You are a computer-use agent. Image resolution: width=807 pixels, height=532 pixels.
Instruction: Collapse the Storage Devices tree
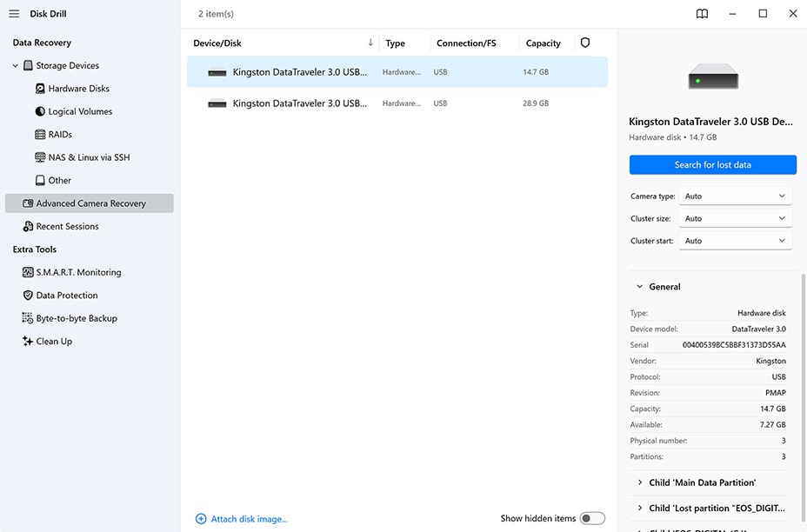coord(15,66)
